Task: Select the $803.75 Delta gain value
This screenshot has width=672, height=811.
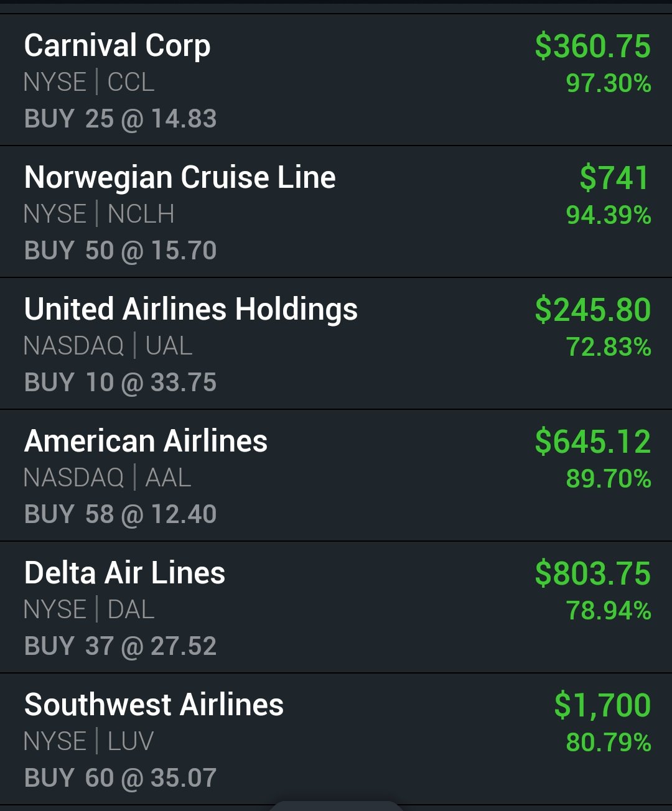Action: tap(593, 574)
